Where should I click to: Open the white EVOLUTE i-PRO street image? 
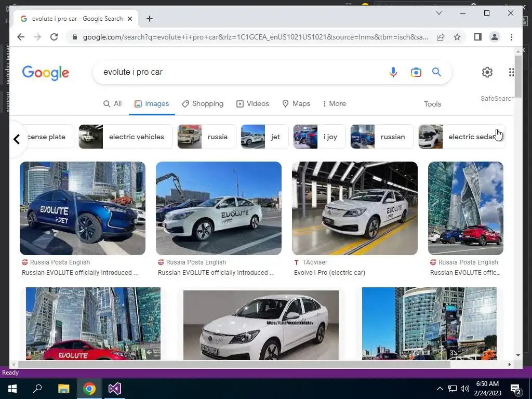tap(219, 208)
